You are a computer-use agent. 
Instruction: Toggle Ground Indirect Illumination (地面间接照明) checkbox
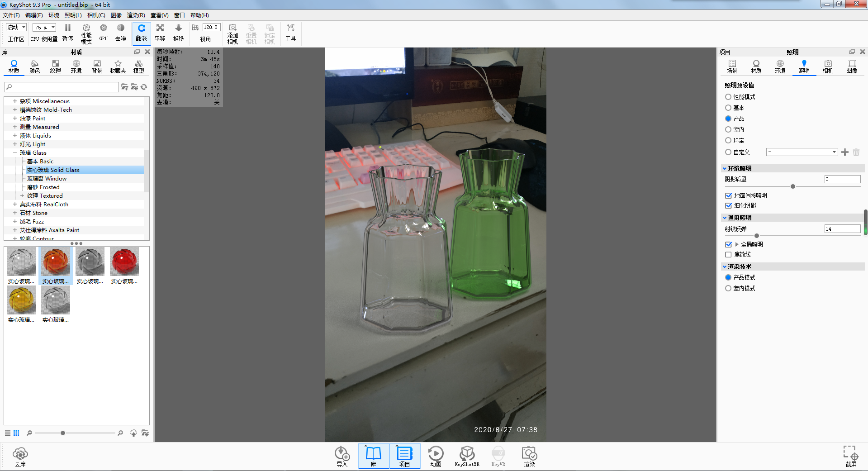pos(728,195)
